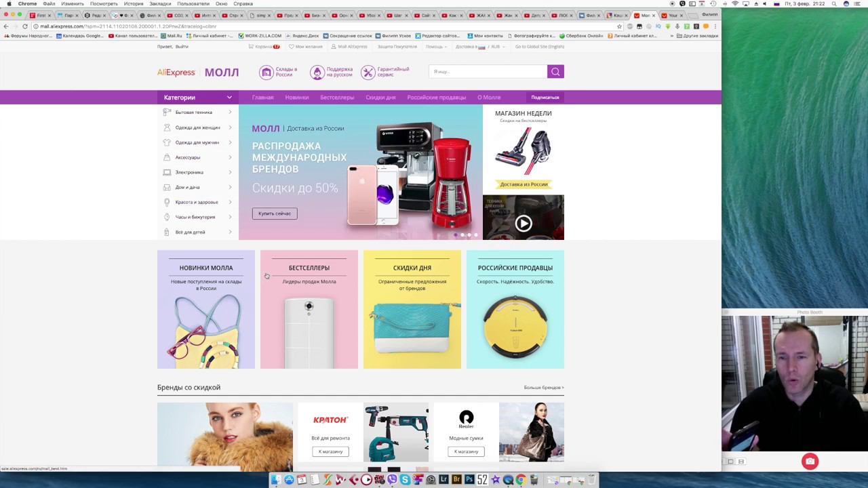Open the «Файл» menu in the menu bar
The height and width of the screenshot is (488, 868).
pyautogui.click(x=49, y=4)
